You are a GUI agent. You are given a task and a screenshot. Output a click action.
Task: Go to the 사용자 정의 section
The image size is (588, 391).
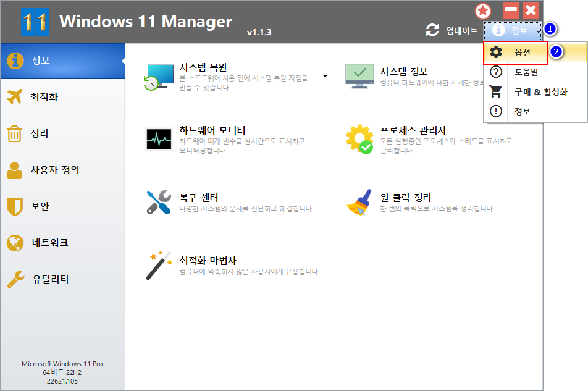[62, 169]
